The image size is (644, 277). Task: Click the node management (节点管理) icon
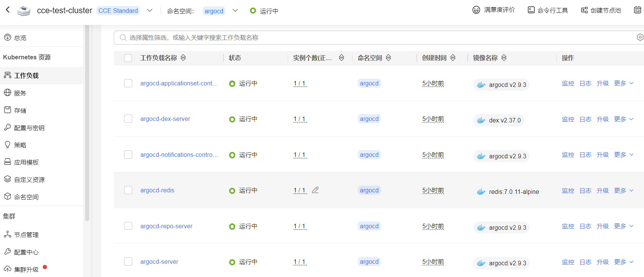(7, 234)
